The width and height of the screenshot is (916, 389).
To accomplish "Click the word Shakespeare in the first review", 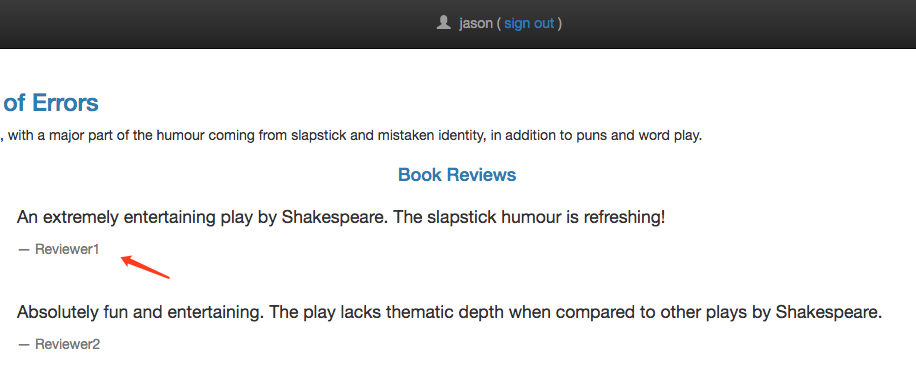I will tap(334, 217).
